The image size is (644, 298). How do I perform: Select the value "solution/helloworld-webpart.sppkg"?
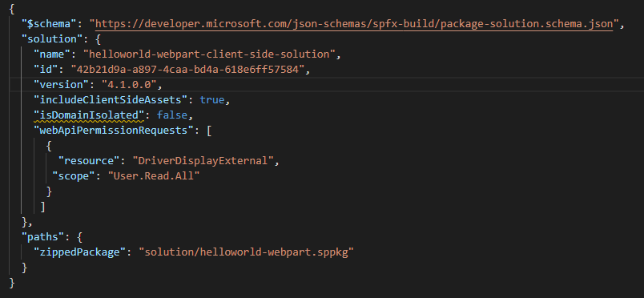246,252
